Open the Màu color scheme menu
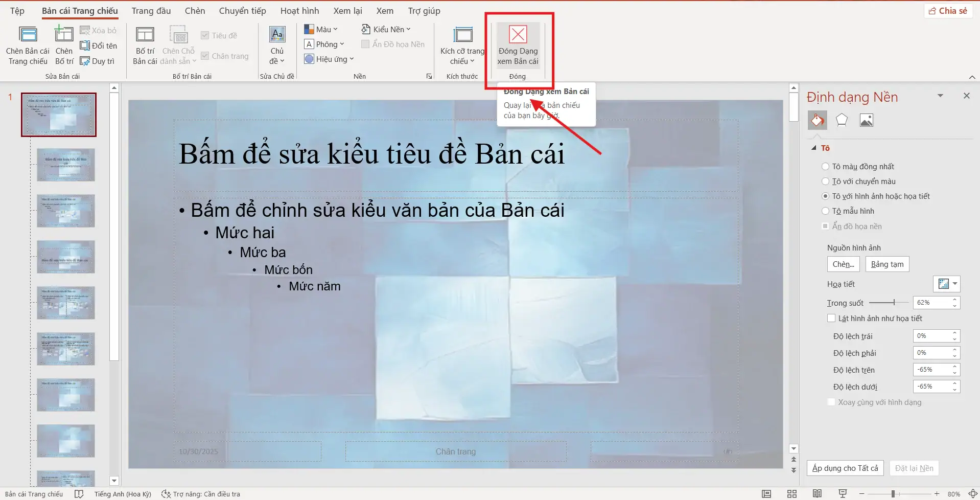This screenshot has height=500, width=980. [321, 29]
